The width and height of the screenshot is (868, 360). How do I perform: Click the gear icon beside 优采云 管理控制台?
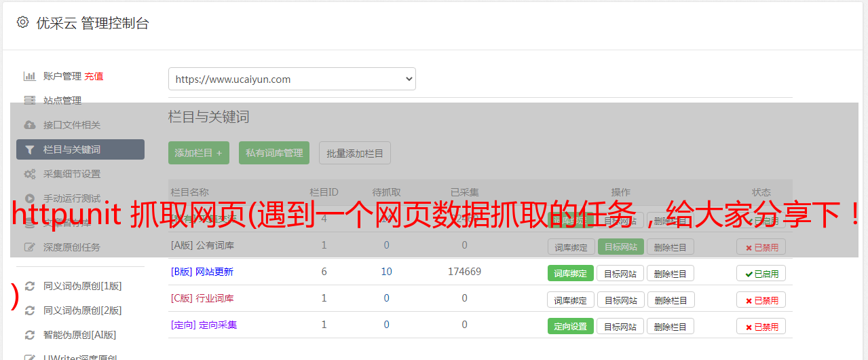[x=22, y=22]
